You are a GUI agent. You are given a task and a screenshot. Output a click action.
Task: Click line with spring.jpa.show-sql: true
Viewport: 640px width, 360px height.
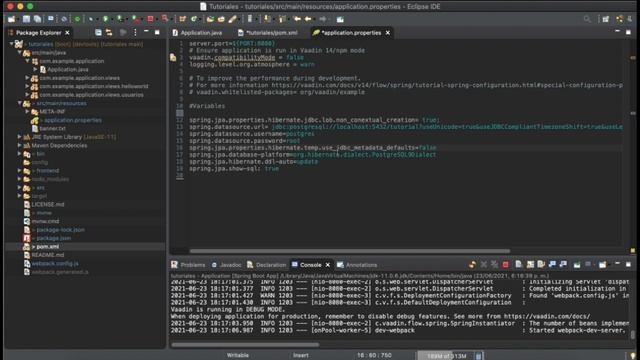coord(234,168)
